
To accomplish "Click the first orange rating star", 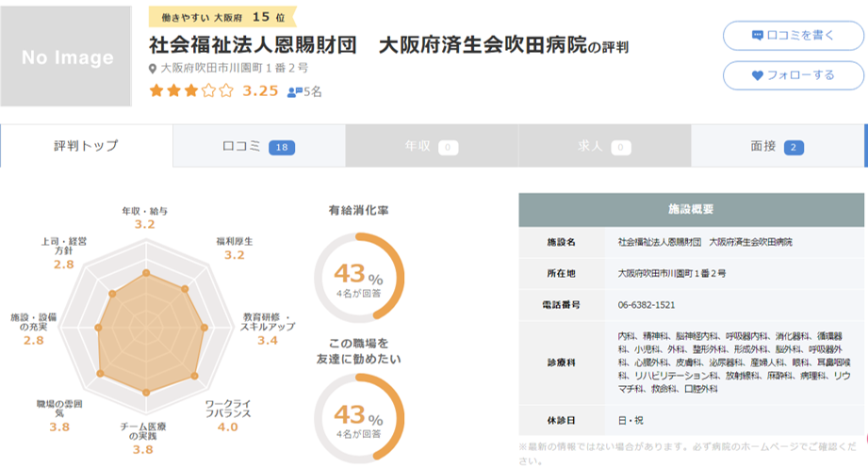I will click(x=156, y=91).
